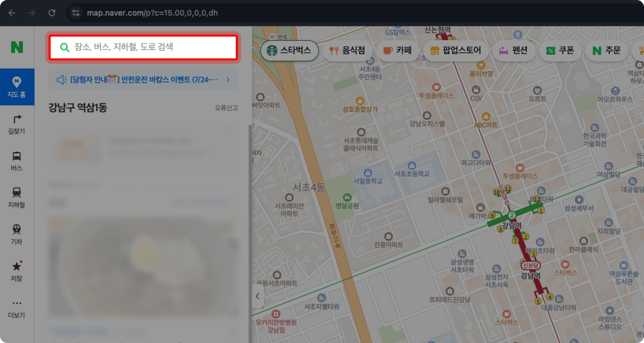Screen dimensions: 644x343
Task: Select the 강남구 역삼1동 heading
Action: coord(78,107)
